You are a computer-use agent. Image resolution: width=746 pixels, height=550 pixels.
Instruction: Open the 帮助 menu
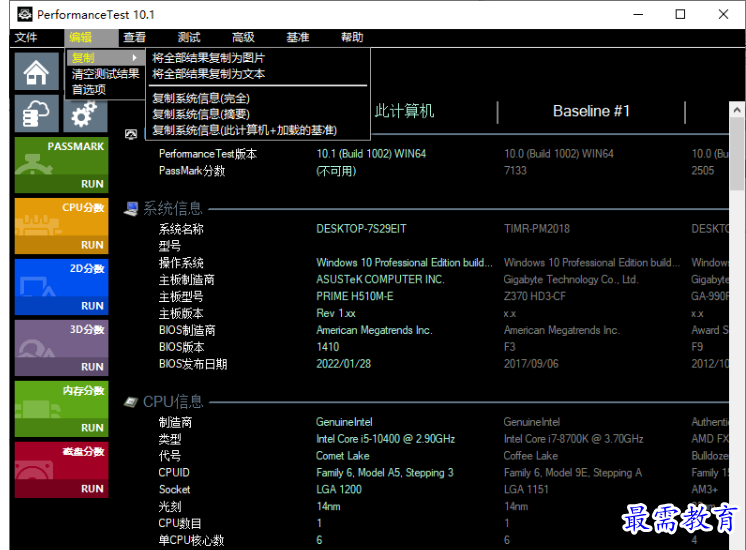click(x=352, y=38)
